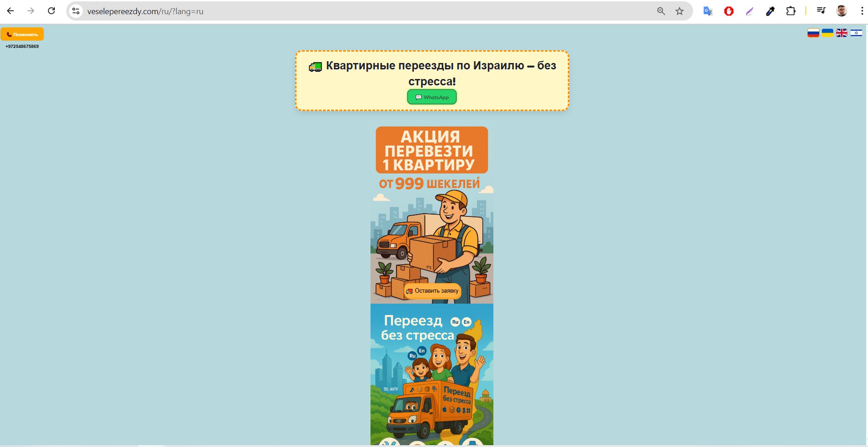Select the Ukrainian flag language option

827,33
